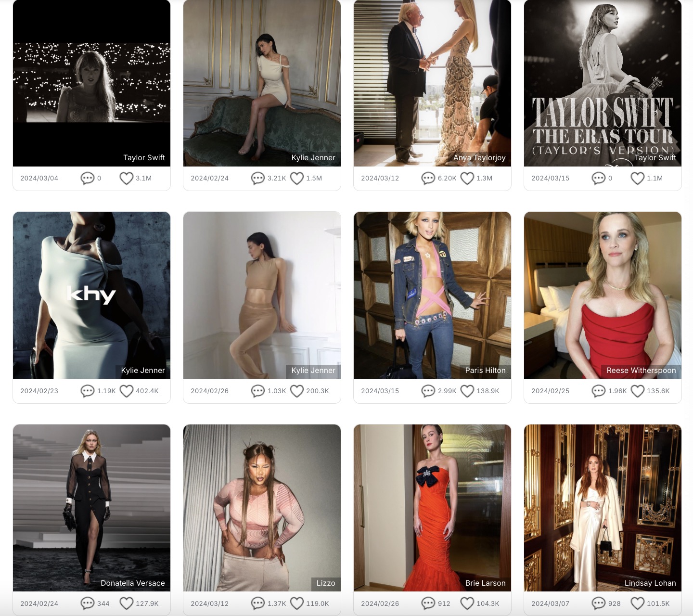Open comments on the khy post with 1.19K comments
The image size is (693, 616).
tap(88, 391)
